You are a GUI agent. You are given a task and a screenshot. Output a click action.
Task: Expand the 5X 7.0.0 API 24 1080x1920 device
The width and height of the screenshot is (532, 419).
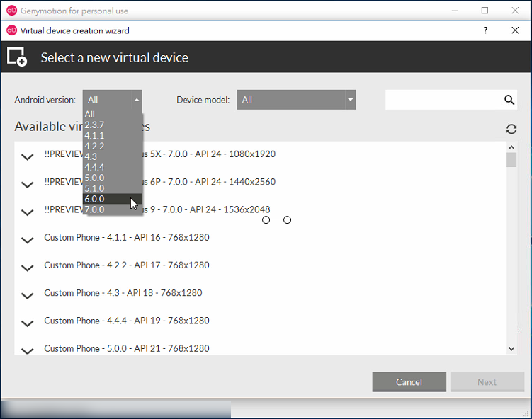pyautogui.click(x=27, y=156)
